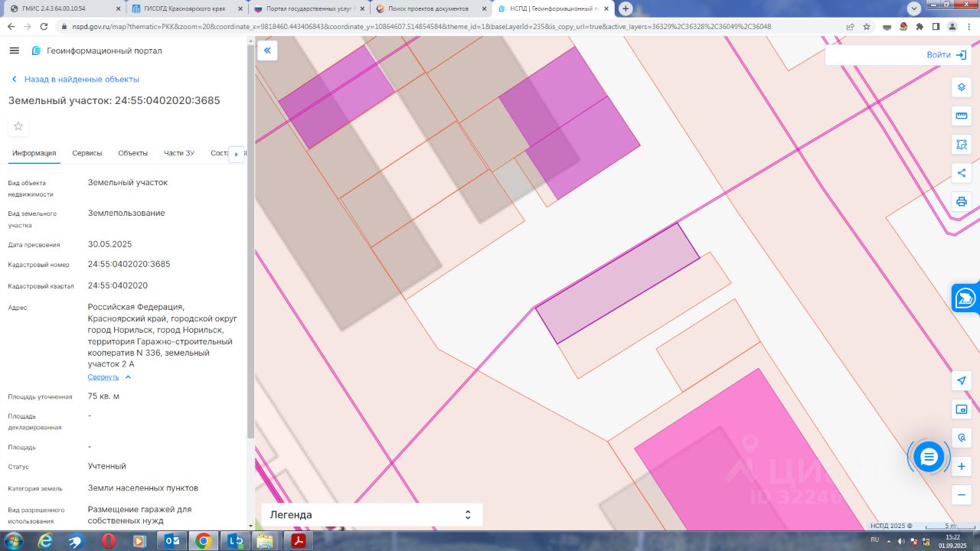Image resolution: width=980 pixels, height=551 pixels.
Task: Toggle the overview mini-map button
Action: coord(962,409)
